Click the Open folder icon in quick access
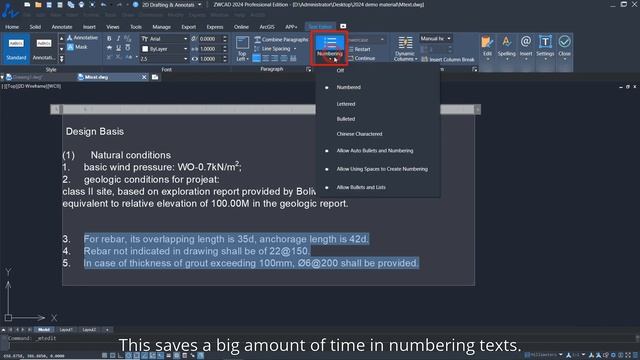The width and height of the screenshot is (640, 360). 38,4
